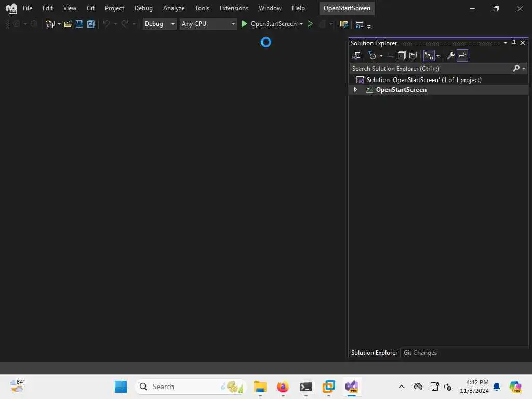The image size is (532, 399).
Task: Show hidden system tray icons
Action: [x=402, y=387]
